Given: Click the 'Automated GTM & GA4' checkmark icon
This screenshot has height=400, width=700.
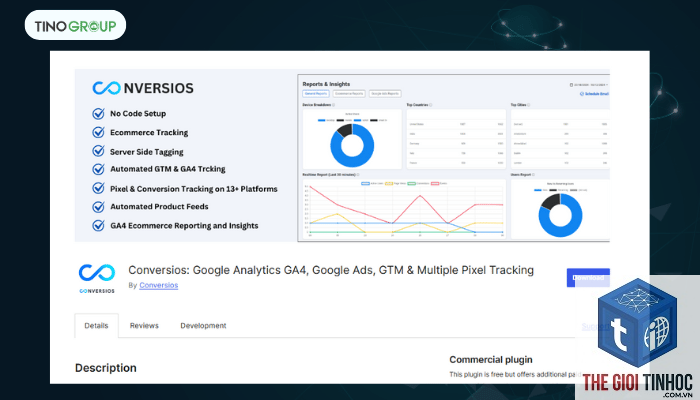Looking at the screenshot, I should [98, 169].
